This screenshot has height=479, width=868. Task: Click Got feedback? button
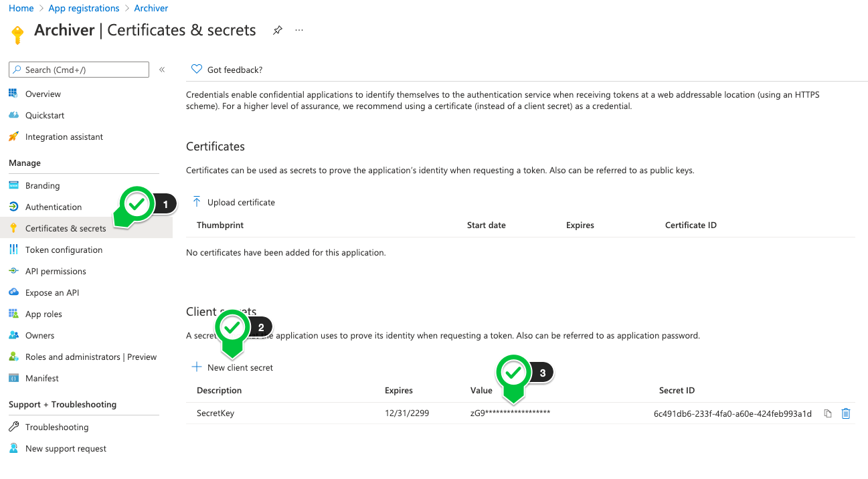coord(227,70)
